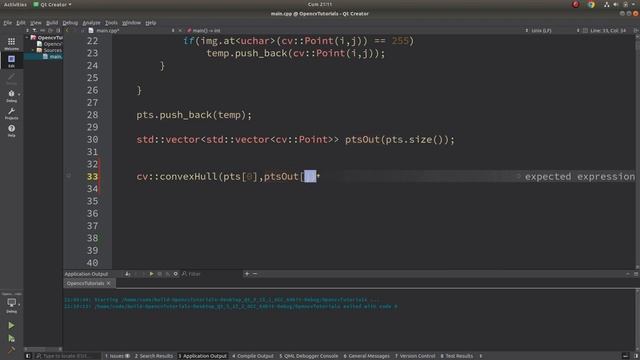Open the volume indicator in top panel
640x360 pixels.
click(616, 4)
